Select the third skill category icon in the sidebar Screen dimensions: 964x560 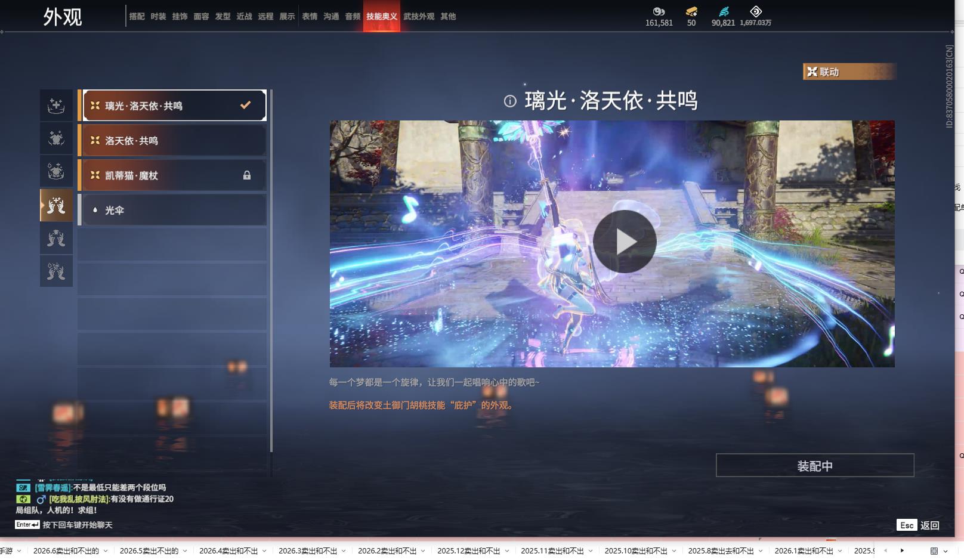(56, 172)
